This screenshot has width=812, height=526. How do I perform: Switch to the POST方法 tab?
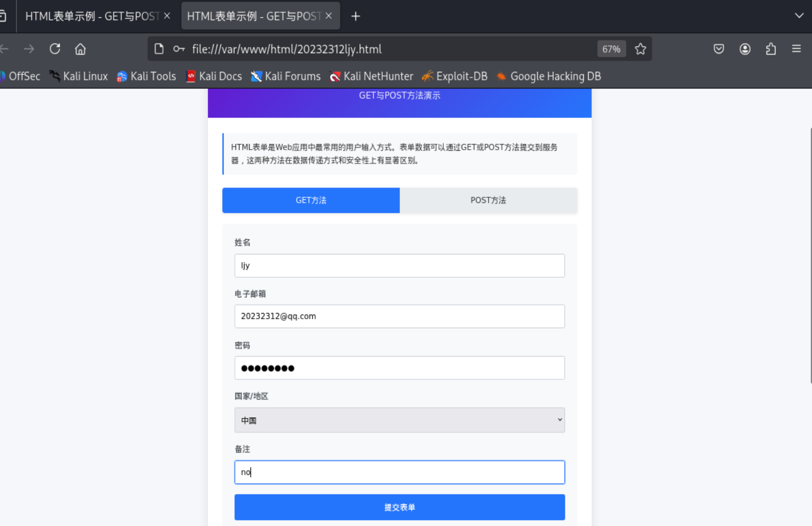pyautogui.click(x=489, y=200)
